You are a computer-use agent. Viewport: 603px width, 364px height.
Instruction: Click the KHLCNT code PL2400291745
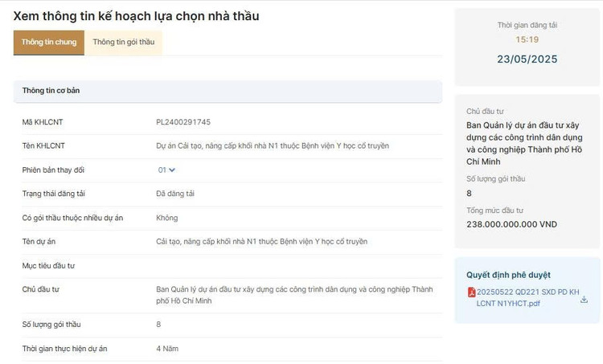click(183, 122)
